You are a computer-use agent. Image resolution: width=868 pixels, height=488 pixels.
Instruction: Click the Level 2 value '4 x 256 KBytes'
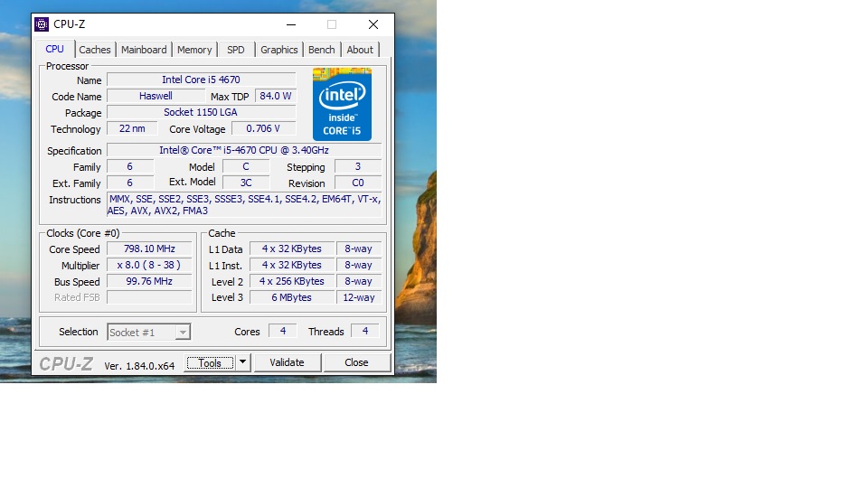click(x=292, y=281)
